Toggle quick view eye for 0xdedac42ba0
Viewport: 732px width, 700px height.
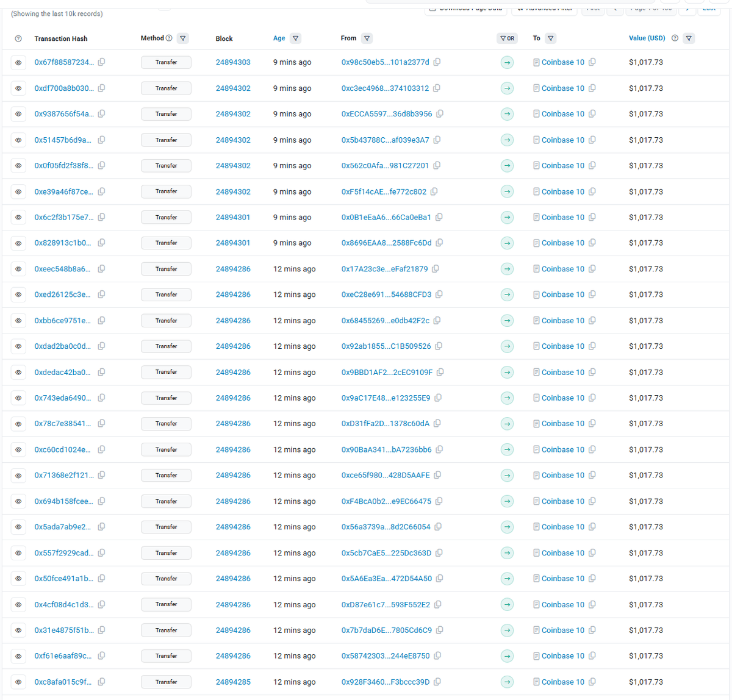pos(18,372)
